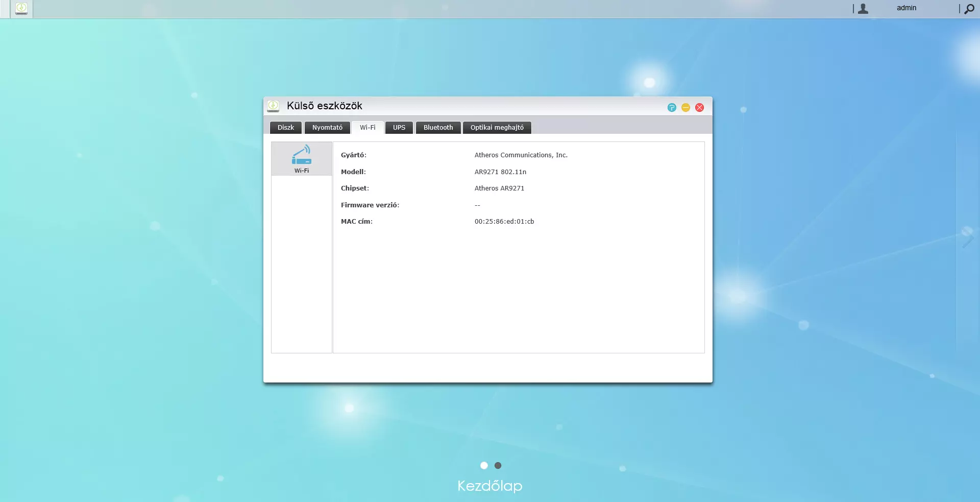980x502 pixels.
Task: Click the AR9271 802.11n model value
Action: [500, 172]
